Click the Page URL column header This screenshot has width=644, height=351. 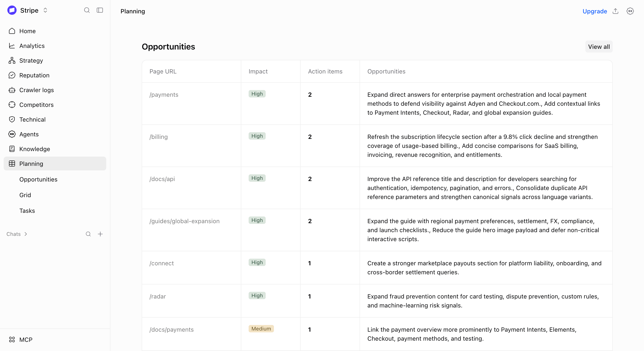click(163, 72)
